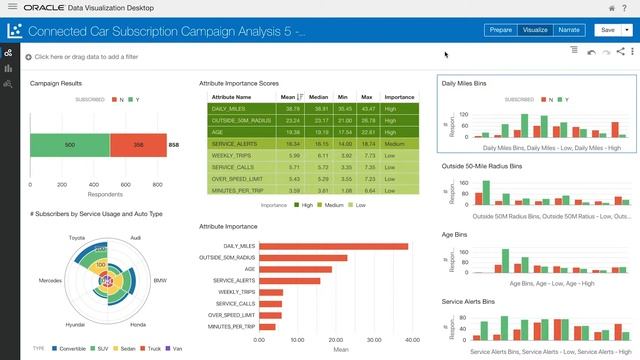Select the Attribute Name column header
The image size is (640, 360).
231,97
